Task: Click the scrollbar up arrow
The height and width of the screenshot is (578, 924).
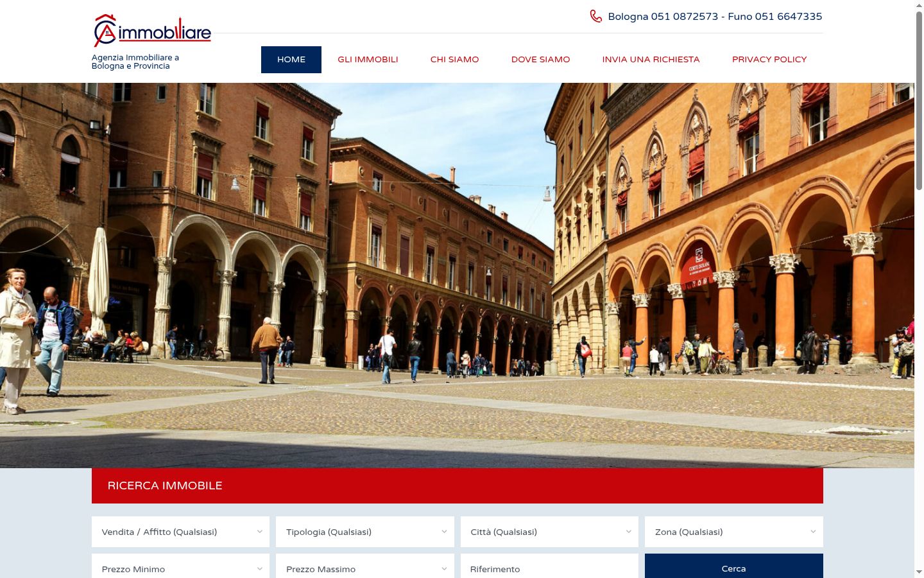Action: [x=919, y=5]
